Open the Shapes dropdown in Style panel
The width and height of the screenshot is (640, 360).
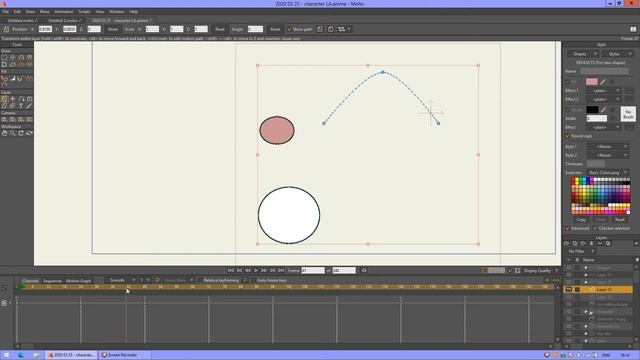tap(583, 54)
